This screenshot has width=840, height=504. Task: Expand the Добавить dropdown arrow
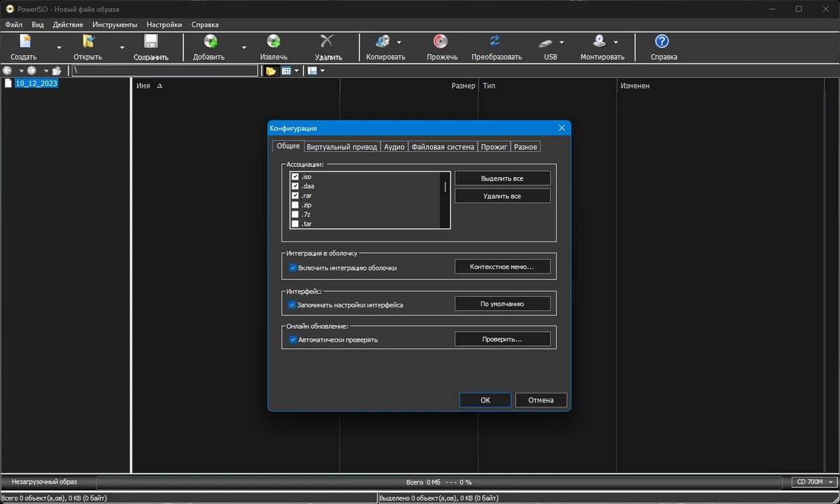click(x=244, y=48)
